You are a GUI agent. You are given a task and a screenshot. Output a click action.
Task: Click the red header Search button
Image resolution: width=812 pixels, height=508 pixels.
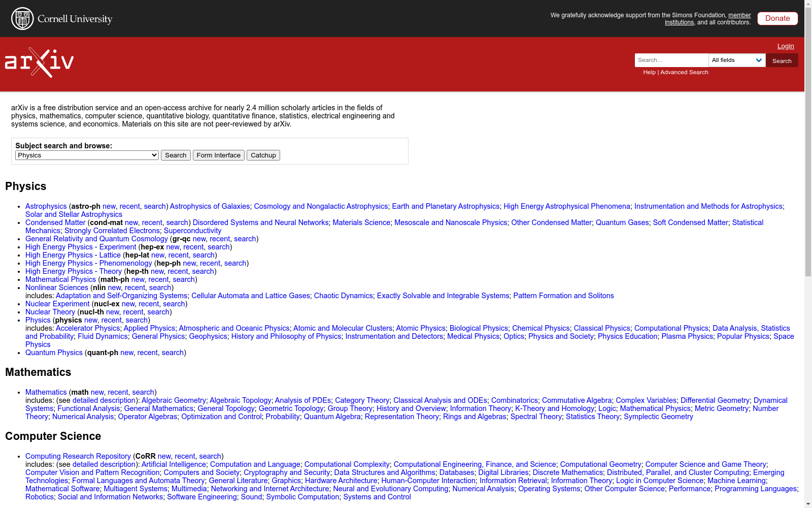[782, 60]
